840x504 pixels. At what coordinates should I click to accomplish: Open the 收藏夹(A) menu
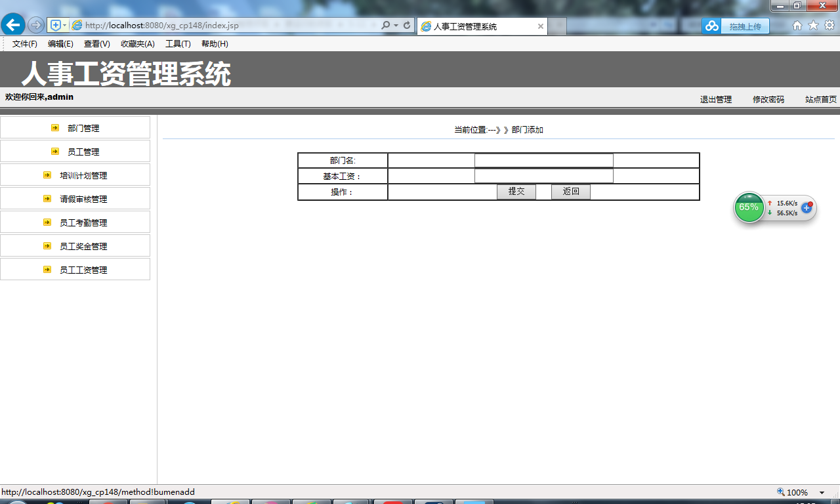coord(138,44)
